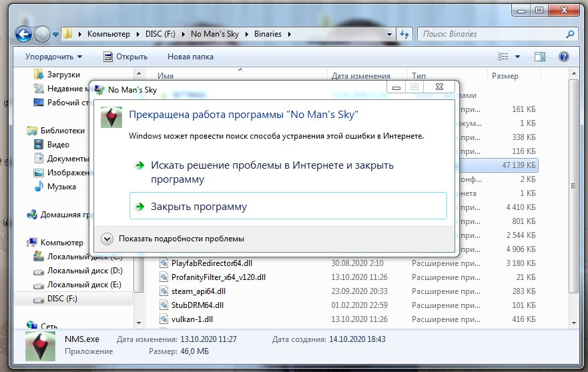Click the search magnifier icon
This screenshot has height=372, width=588.
[570, 34]
